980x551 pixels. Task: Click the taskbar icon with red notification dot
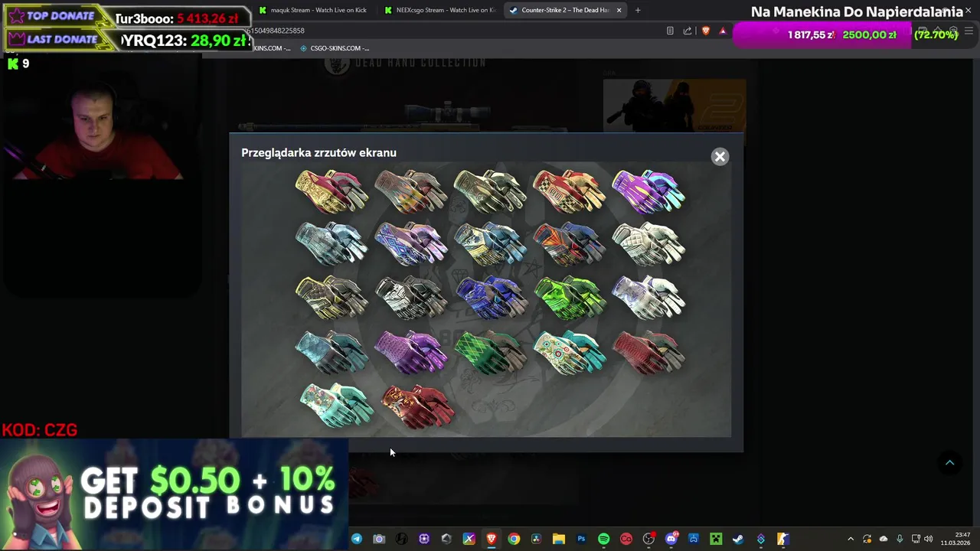pos(649,540)
